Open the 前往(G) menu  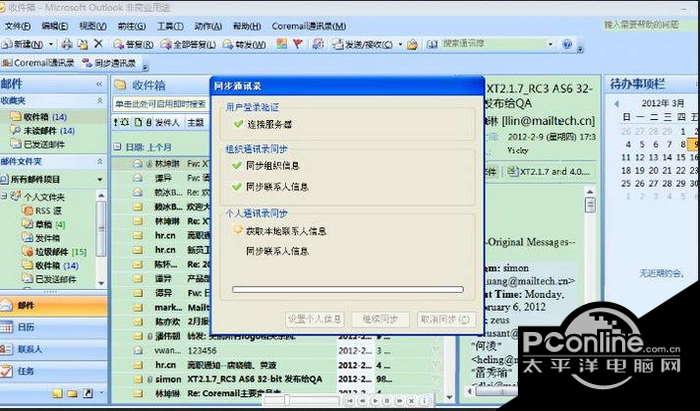pyautogui.click(x=132, y=26)
